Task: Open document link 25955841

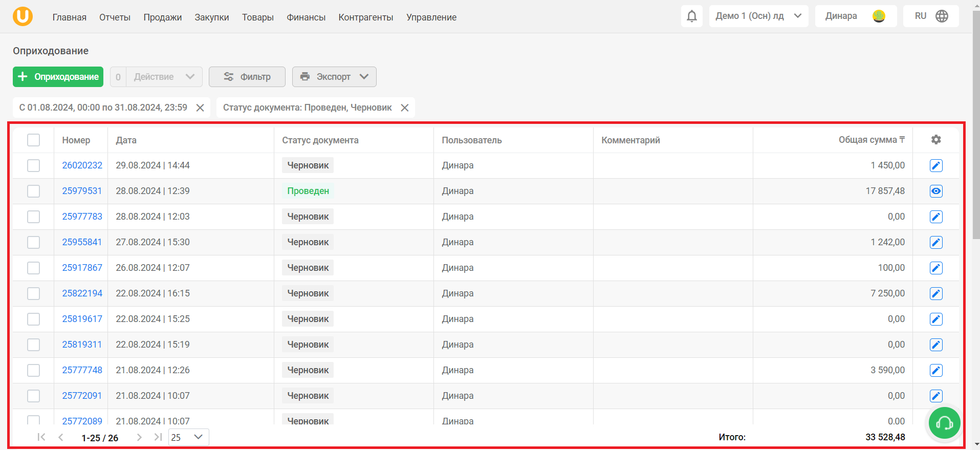Action: [x=82, y=242]
